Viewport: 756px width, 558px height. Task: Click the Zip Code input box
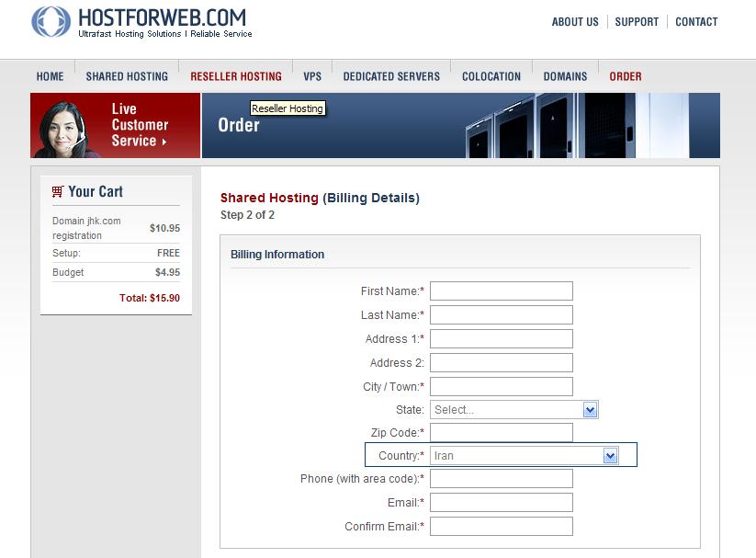[502, 432]
